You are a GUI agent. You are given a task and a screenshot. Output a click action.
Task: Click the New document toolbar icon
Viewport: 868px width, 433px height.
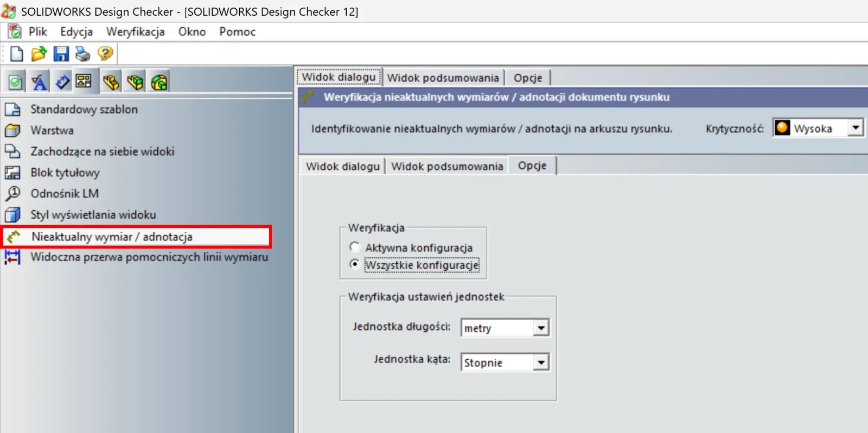pos(17,54)
